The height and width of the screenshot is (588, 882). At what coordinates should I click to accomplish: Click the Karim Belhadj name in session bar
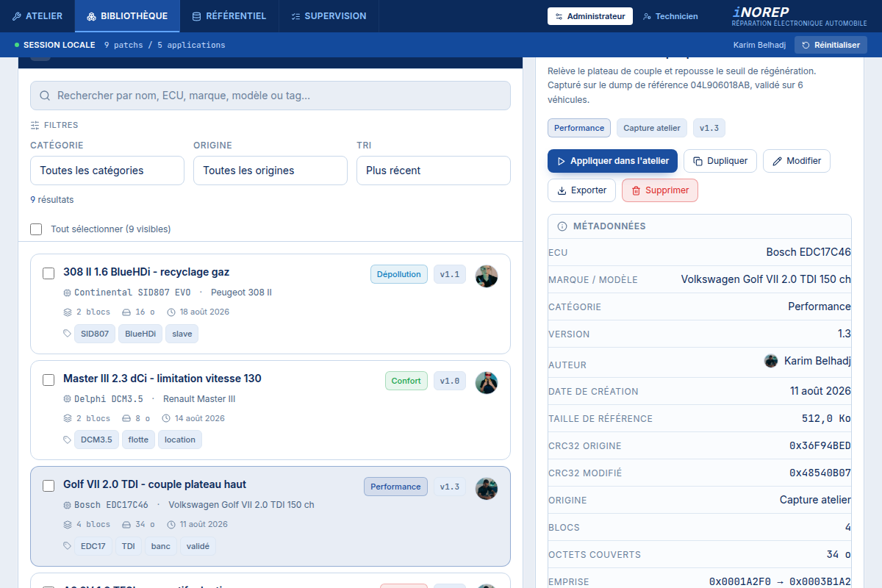coord(759,45)
